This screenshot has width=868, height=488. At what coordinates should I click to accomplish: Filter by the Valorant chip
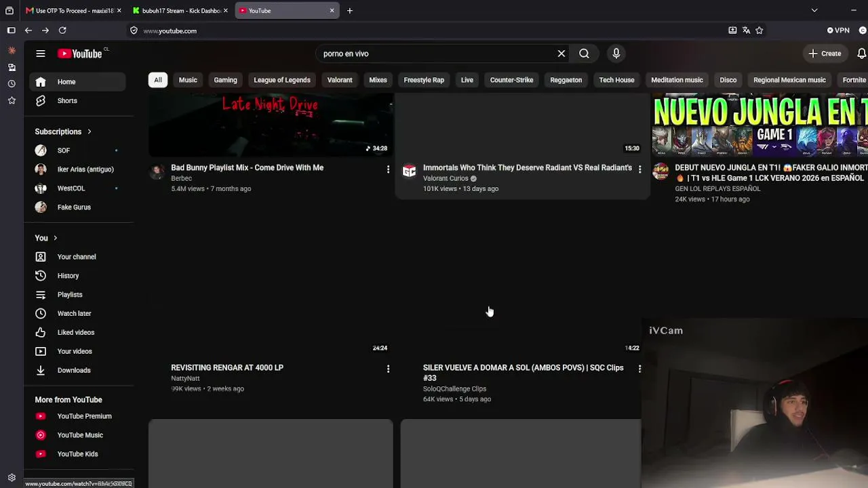pos(340,80)
